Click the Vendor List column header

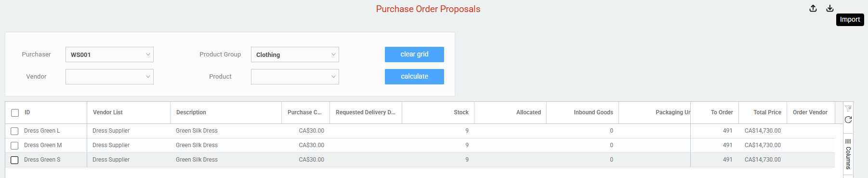click(x=108, y=112)
